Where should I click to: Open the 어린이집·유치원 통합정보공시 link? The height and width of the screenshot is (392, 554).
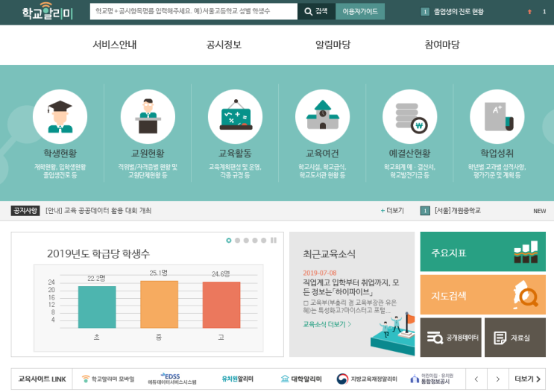coord(432,379)
